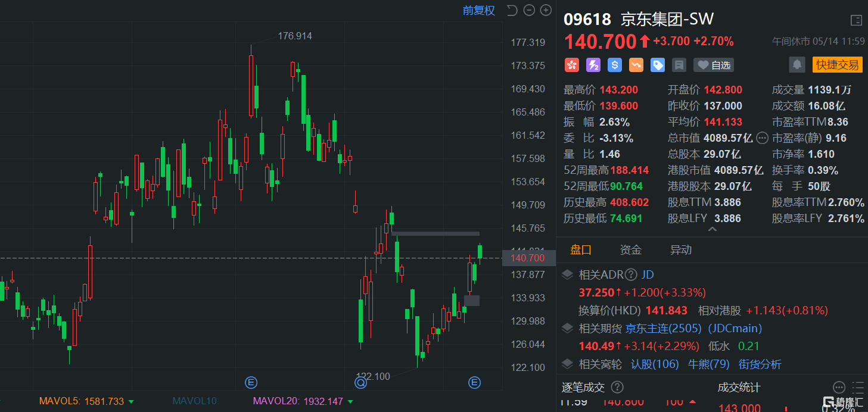Click the layers icon beside 相关期货
Image resolution: width=868 pixels, height=412 pixels.
click(x=568, y=329)
